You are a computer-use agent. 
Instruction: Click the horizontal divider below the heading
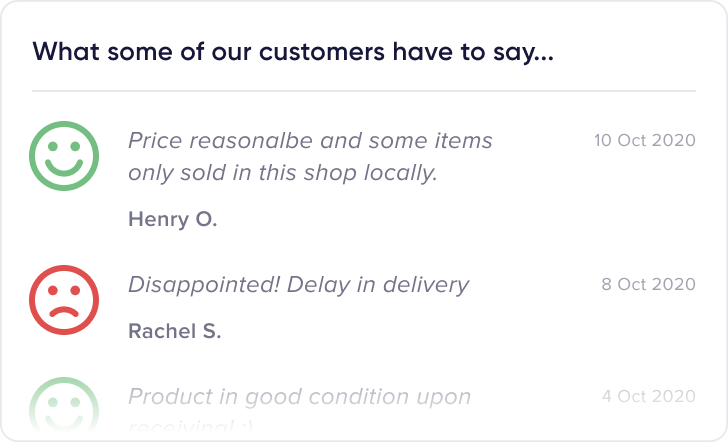(x=363, y=91)
